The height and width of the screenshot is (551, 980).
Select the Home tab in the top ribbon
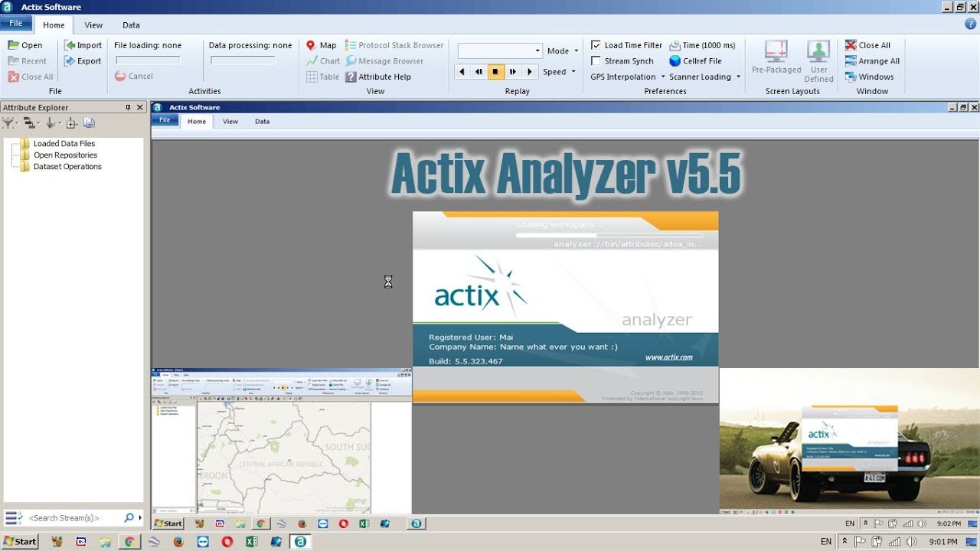coord(54,25)
